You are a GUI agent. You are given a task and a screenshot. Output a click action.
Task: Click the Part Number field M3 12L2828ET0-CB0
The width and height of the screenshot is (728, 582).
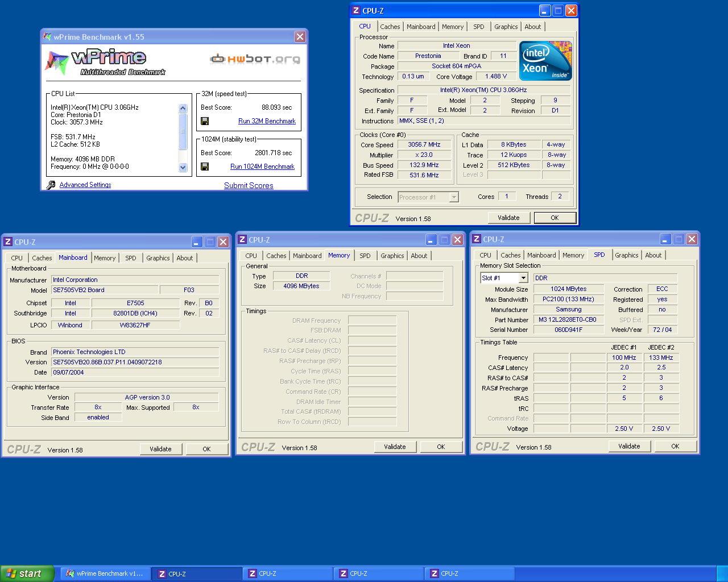coord(568,320)
